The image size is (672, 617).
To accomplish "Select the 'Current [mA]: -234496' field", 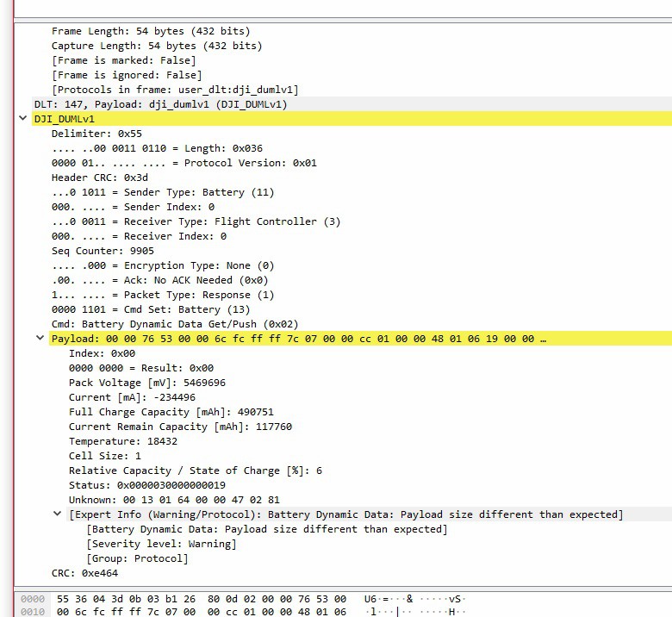I will pyautogui.click(x=132, y=397).
